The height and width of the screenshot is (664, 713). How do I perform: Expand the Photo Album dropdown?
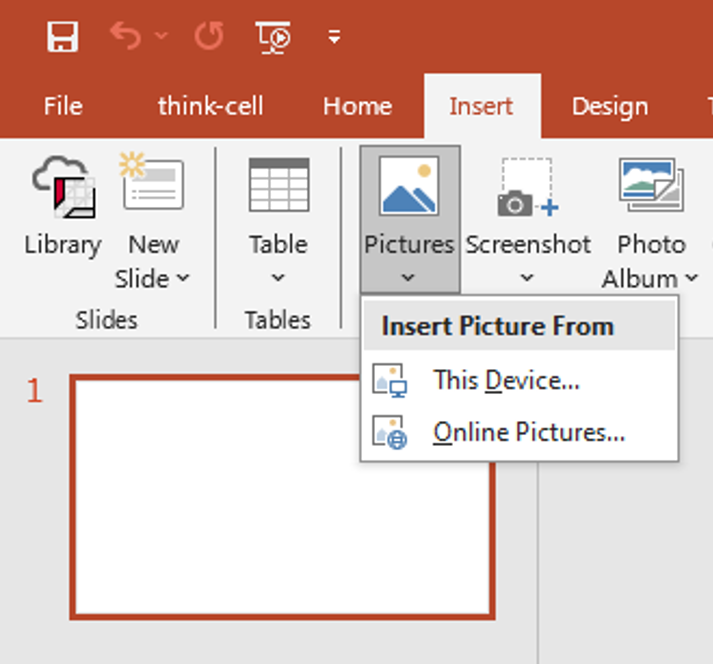[692, 277]
